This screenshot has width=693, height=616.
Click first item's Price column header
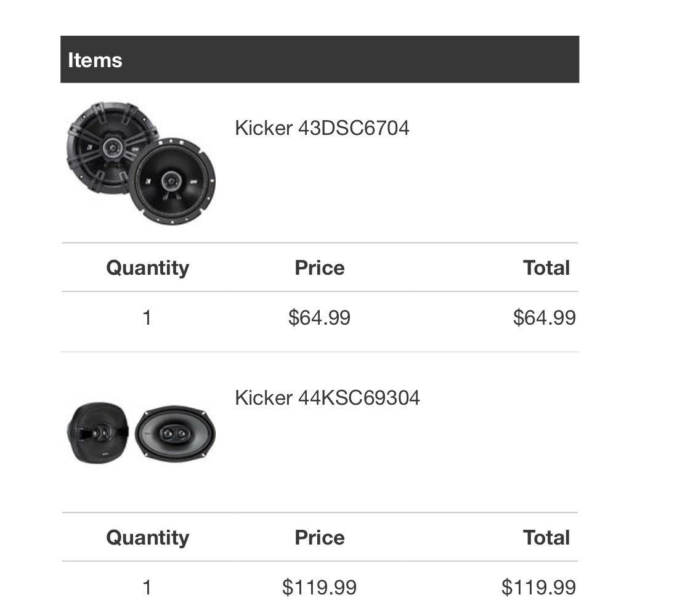click(x=320, y=268)
